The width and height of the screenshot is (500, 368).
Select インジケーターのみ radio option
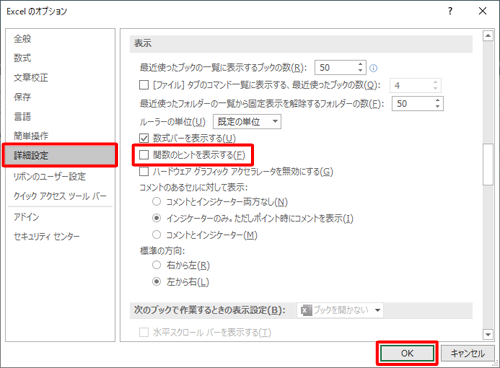(156, 218)
